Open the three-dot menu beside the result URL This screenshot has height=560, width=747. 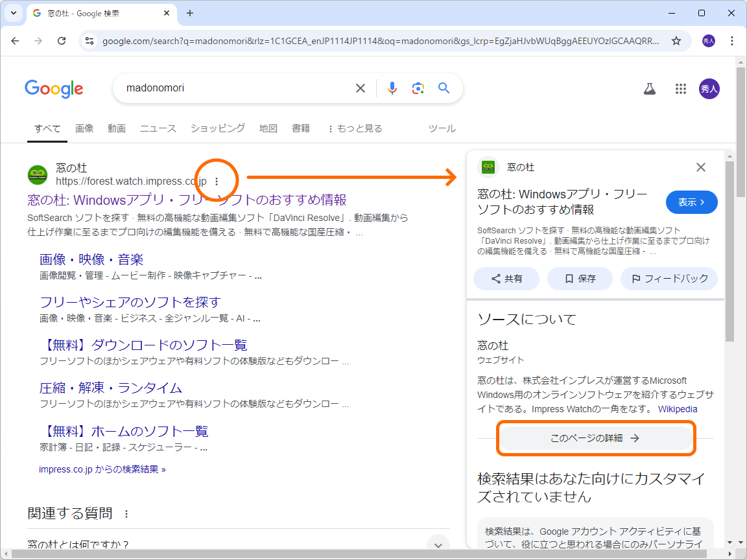[217, 182]
